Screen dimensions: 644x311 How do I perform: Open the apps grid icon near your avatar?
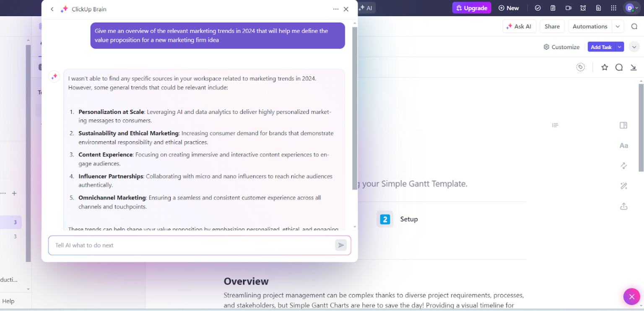[x=613, y=8]
